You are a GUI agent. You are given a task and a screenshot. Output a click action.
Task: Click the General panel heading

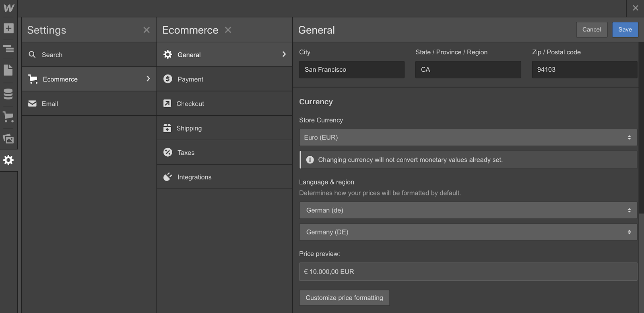(316, 30)
